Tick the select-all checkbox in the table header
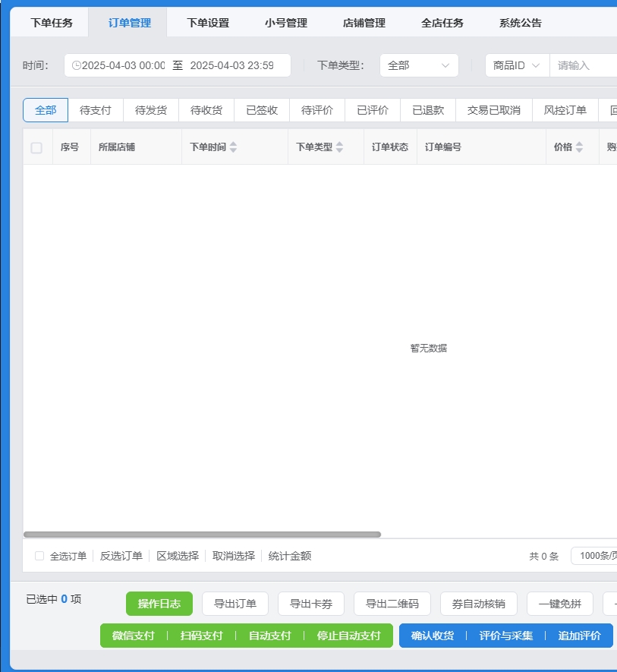Viewport: 617px width, 672px height. click(x=36, y=148)
